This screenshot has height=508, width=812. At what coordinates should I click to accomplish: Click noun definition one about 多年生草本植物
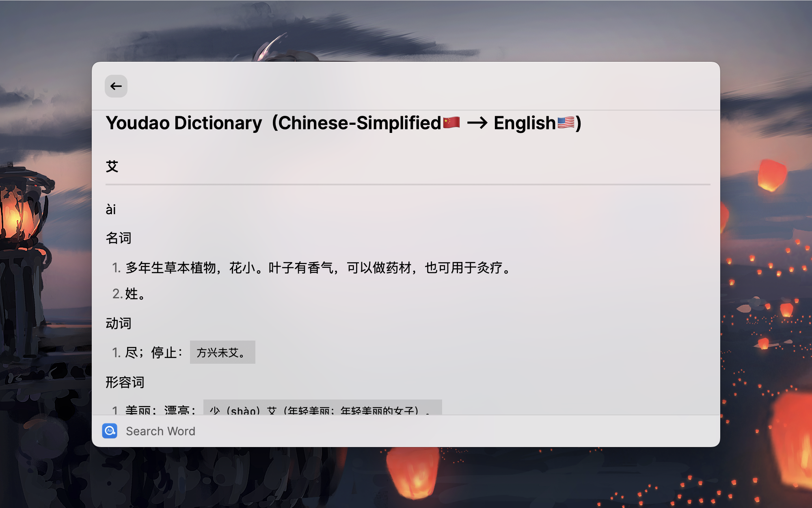tap(318, 268)
